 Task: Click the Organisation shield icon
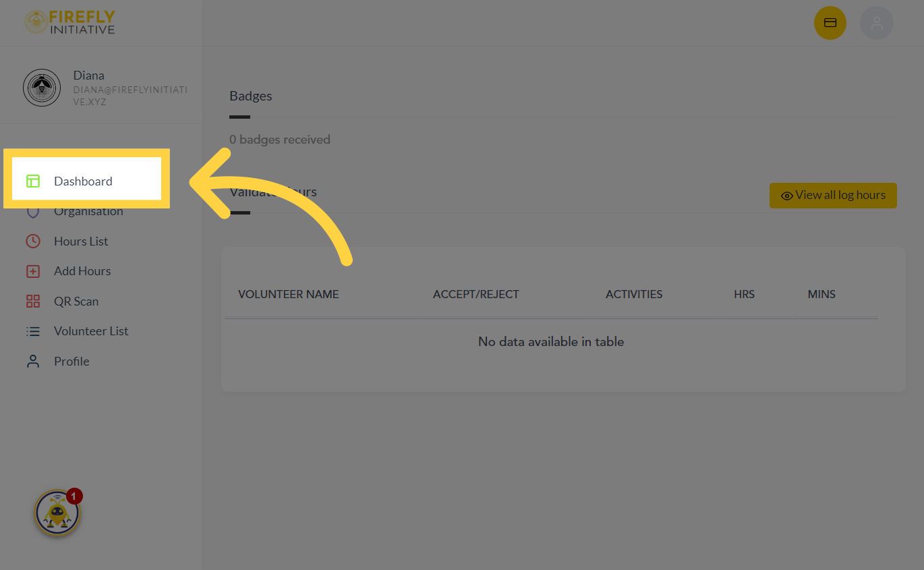(x=33, y=211)
